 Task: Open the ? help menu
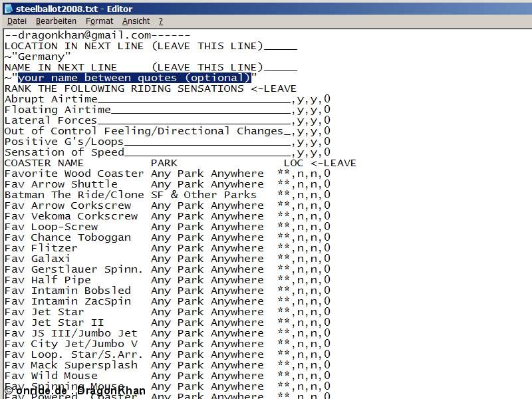click(161, 21)
